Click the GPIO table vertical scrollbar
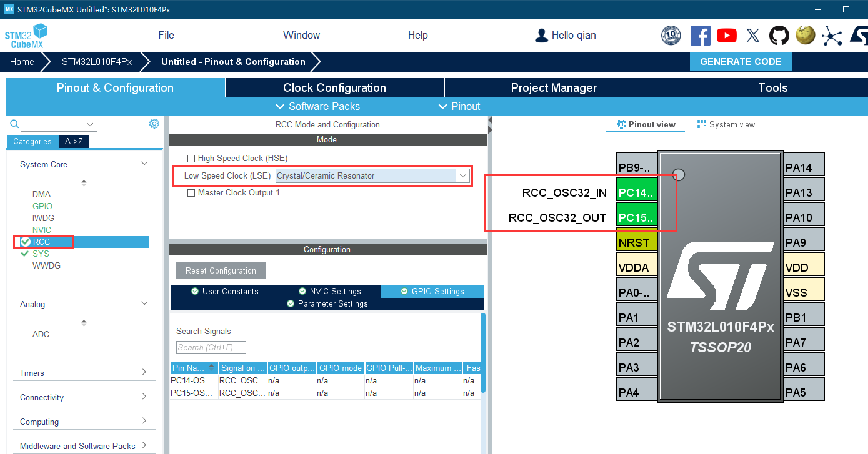Screen dimensions: 868x454 (x=482, y=353)
